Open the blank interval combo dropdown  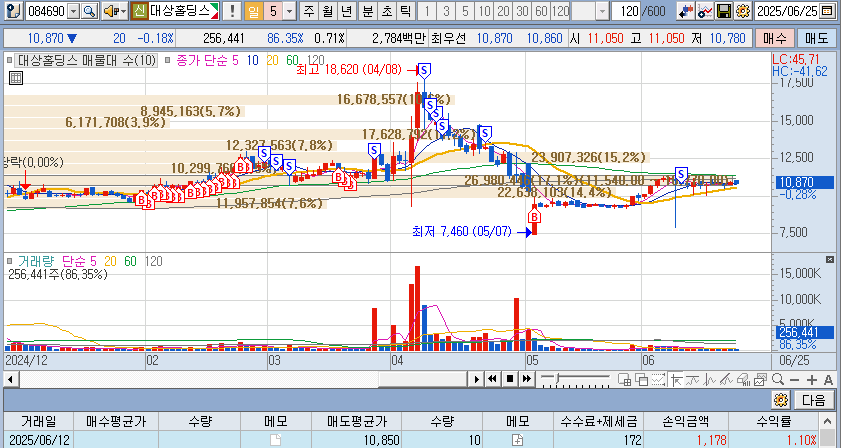pyautogui.click(x=603, y=10)
